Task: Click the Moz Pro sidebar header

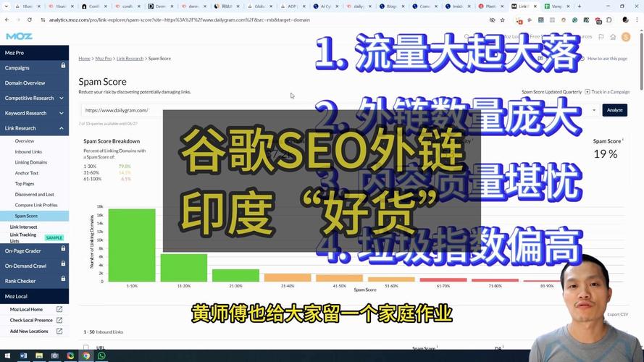Action: [35, 53]
